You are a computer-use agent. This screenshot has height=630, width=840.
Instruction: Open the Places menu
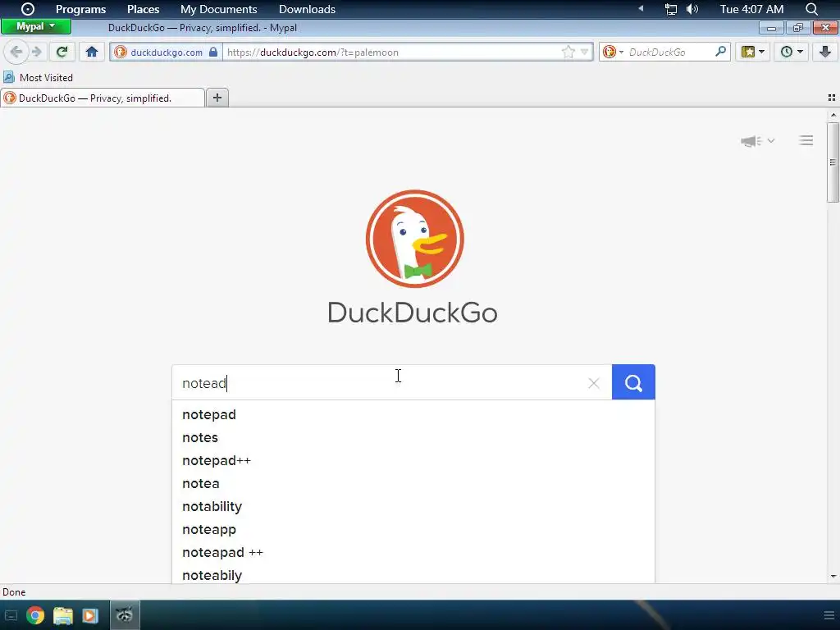tap(143, 9)
